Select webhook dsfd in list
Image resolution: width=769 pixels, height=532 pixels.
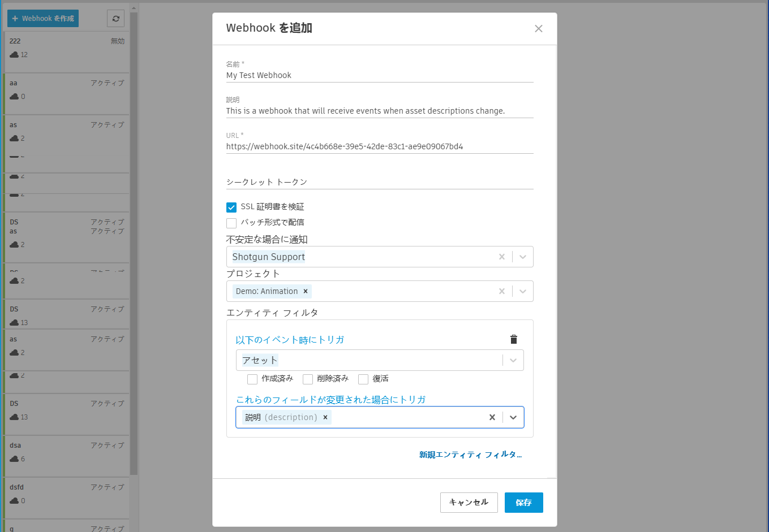pos(67,498)
